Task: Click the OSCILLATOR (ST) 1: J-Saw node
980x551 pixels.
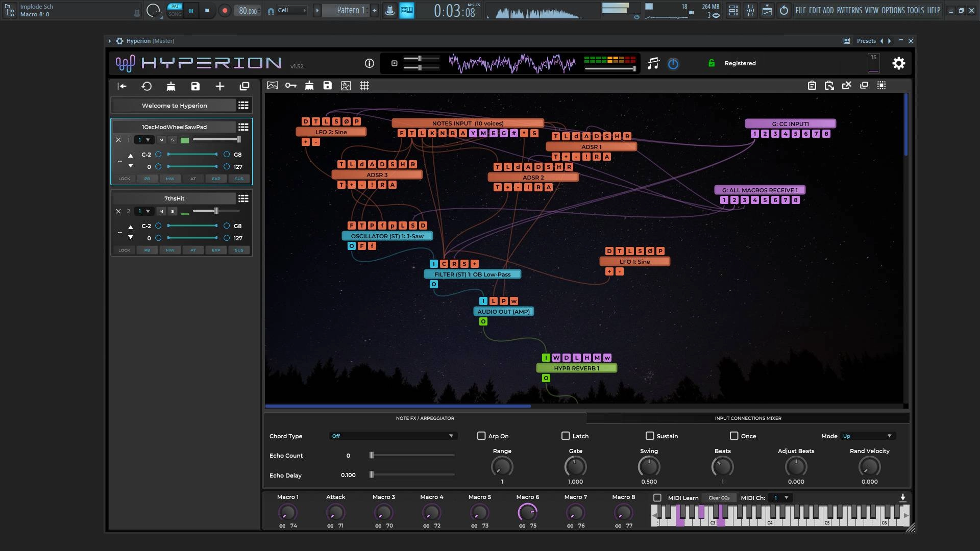Action: (x=387, y=236)
